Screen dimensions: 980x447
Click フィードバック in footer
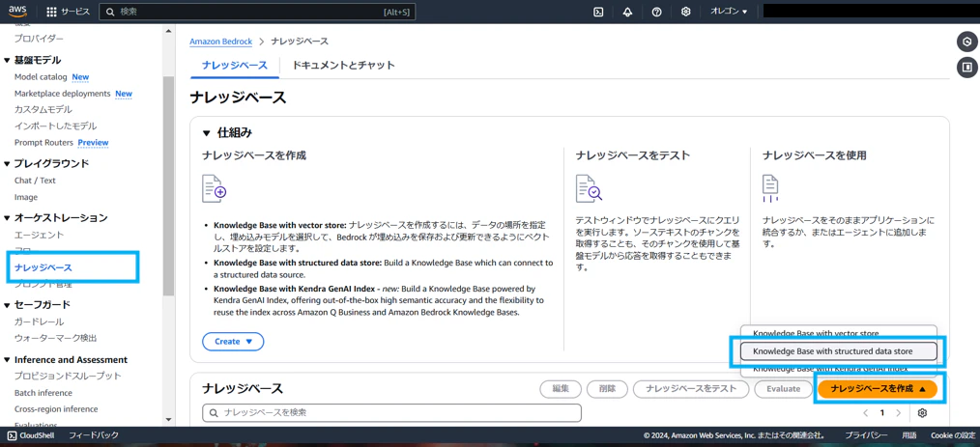tap(94, 435)
